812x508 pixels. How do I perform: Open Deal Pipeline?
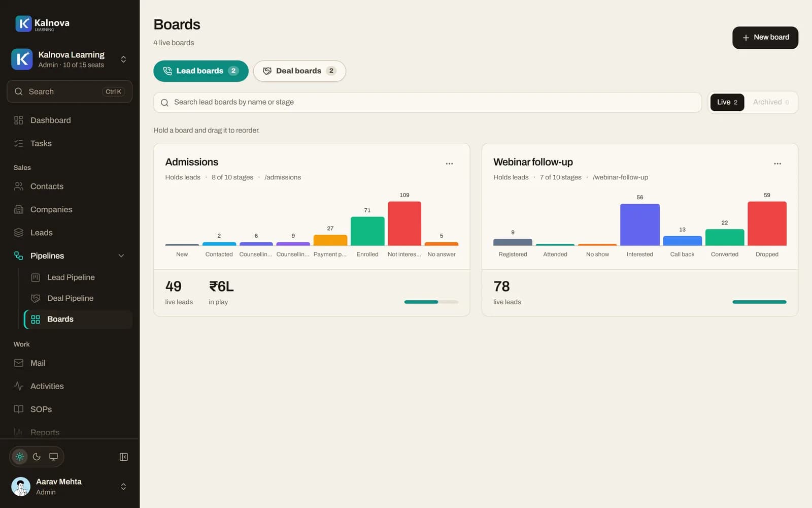78,298
